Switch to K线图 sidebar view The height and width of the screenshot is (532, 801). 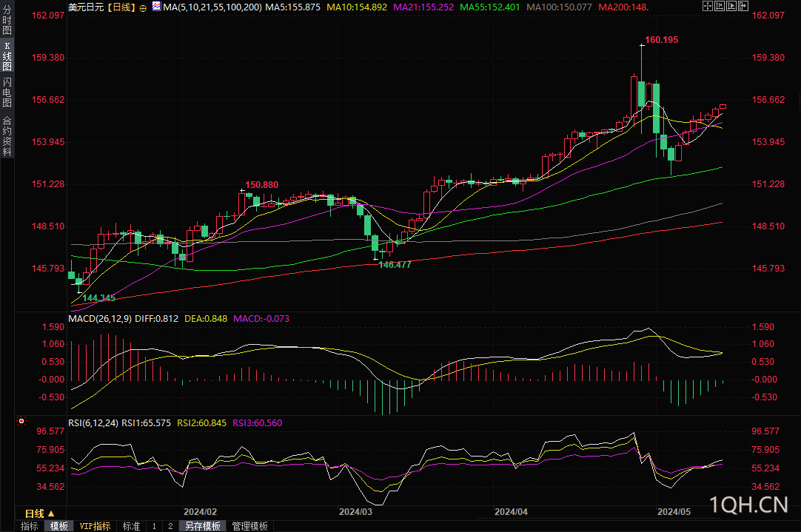coord(7,56)
